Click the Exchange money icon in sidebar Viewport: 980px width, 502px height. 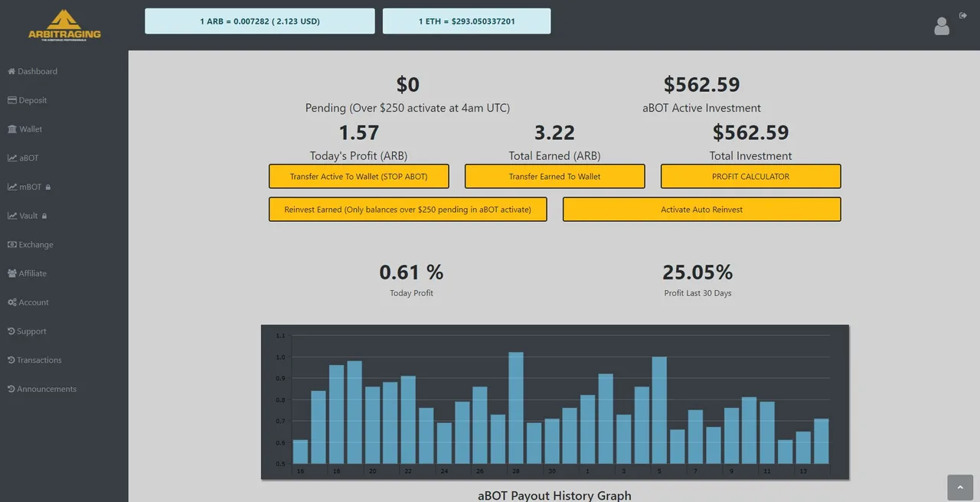tap(12, 245)
